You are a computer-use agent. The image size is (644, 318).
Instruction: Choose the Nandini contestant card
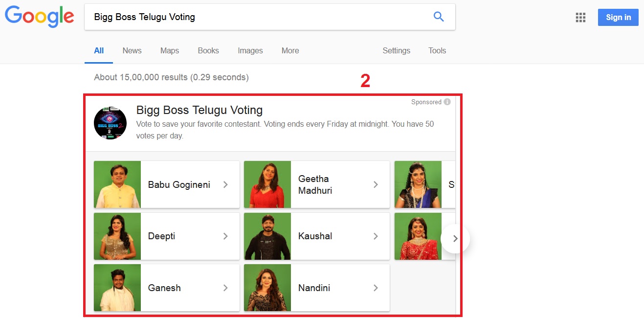pos(317,288)
